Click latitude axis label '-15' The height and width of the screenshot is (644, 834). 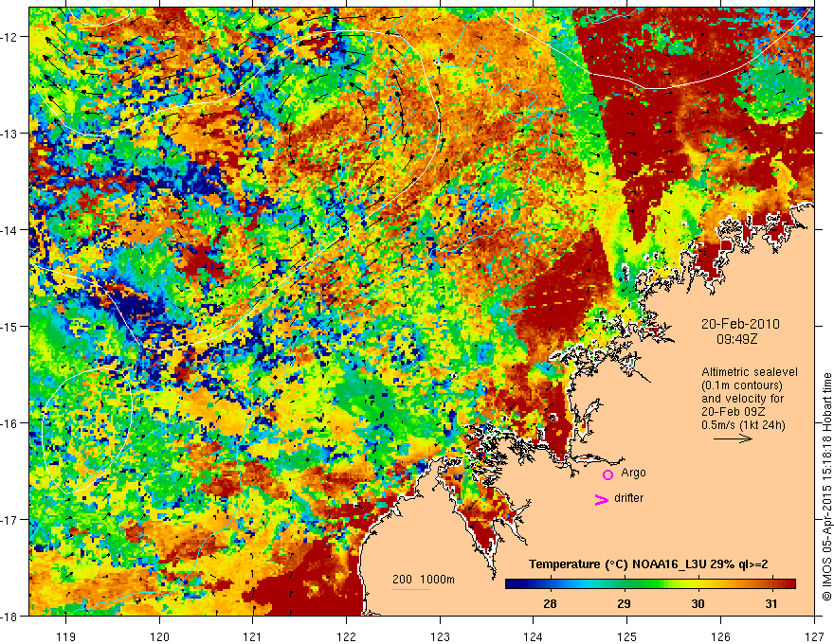point(10,326)
